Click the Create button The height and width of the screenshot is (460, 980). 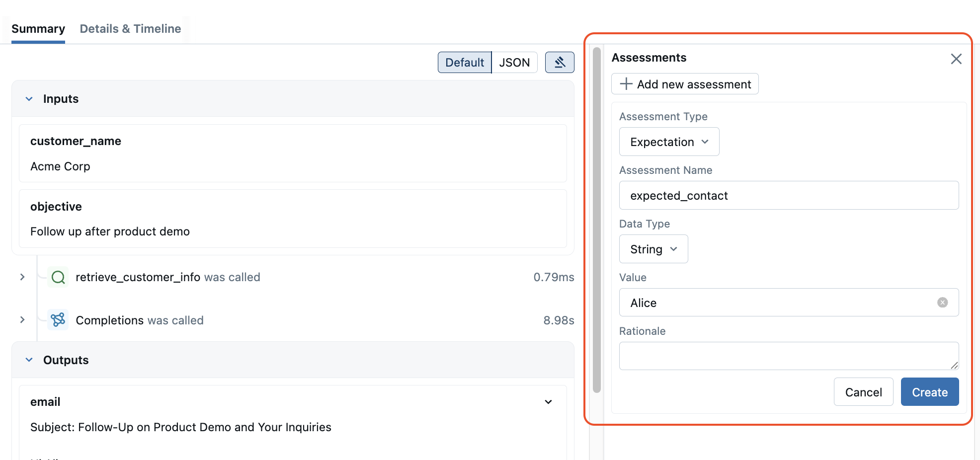pos(929,392)
